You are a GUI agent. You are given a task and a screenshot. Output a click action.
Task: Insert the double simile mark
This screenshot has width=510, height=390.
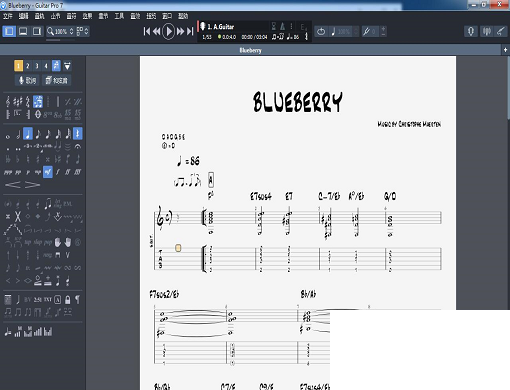pyautogui.click(x=78, y=102)
